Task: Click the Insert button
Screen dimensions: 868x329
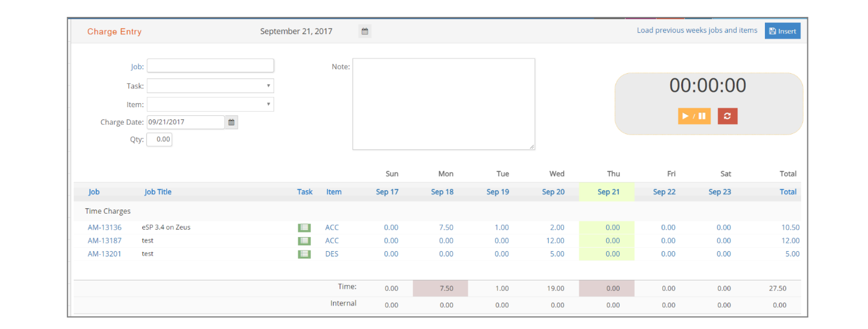Action: (782, 31)
